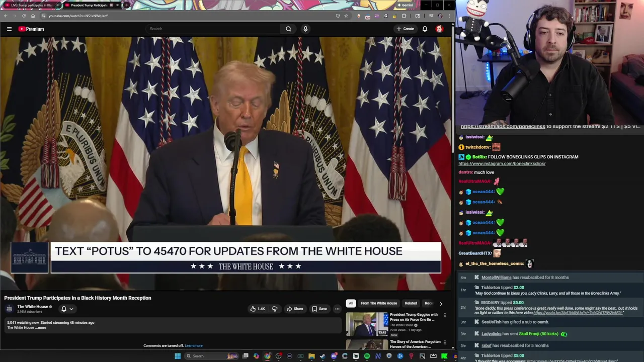Bookmark this page with star icon
The width and height of the screenshot is (644, 362).
(x=346, y=16)
